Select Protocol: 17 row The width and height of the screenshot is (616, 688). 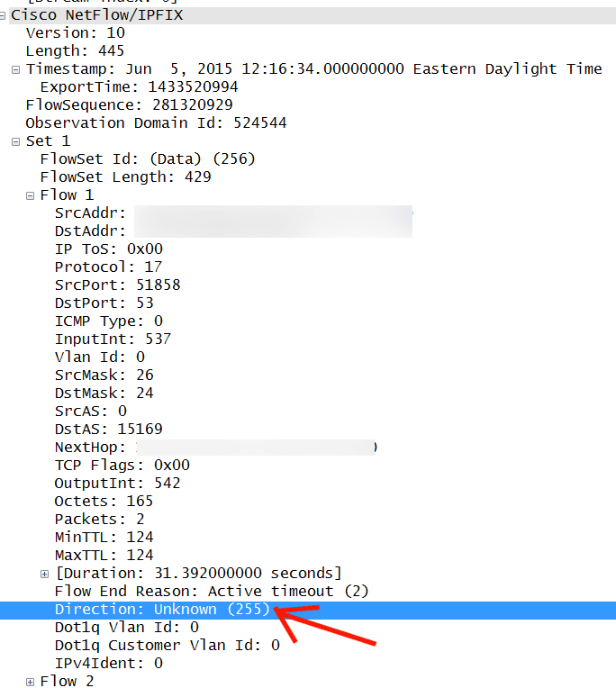[108, 267]
